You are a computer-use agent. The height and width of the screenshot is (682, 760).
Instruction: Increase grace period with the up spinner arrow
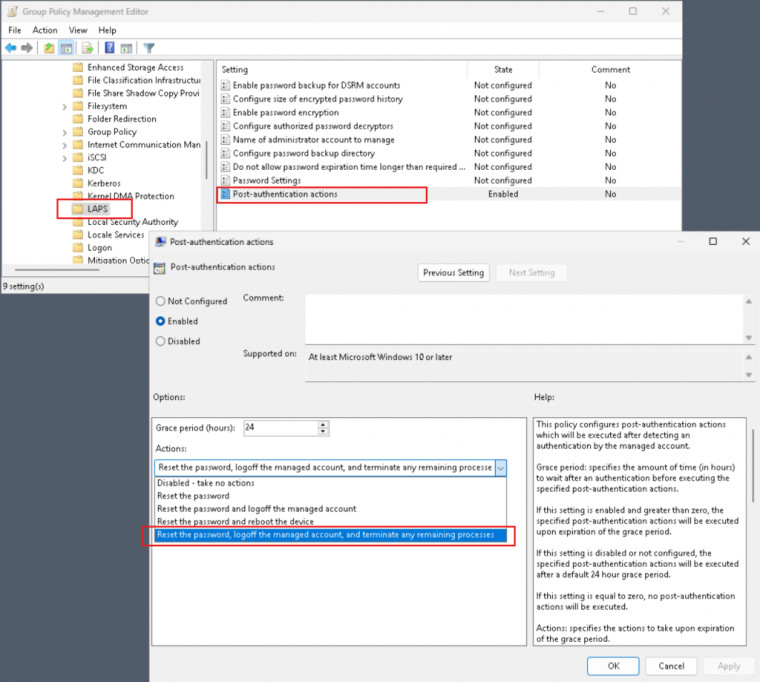(323, 424)
